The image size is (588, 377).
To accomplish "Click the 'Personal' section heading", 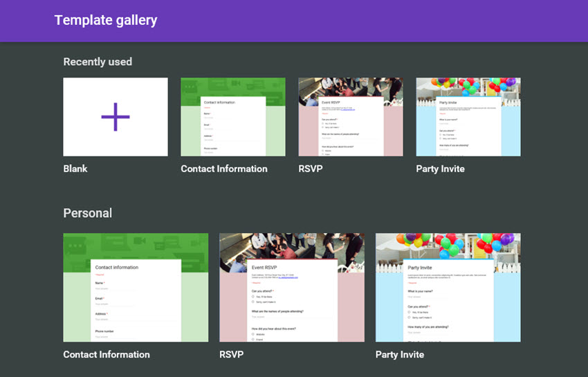I will click(88, 213).
